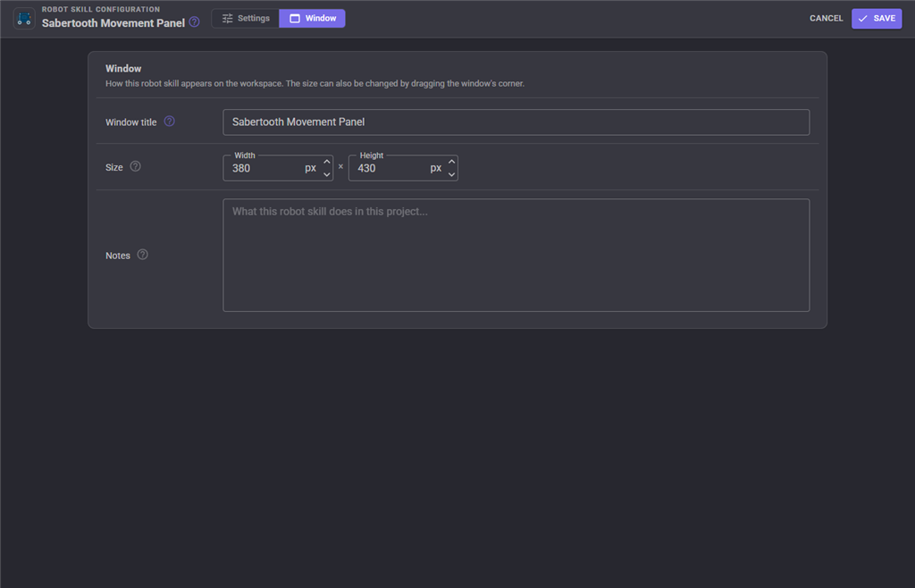
Task: Decrease the Width with down arrow
Action: click(x=327, y=174)
